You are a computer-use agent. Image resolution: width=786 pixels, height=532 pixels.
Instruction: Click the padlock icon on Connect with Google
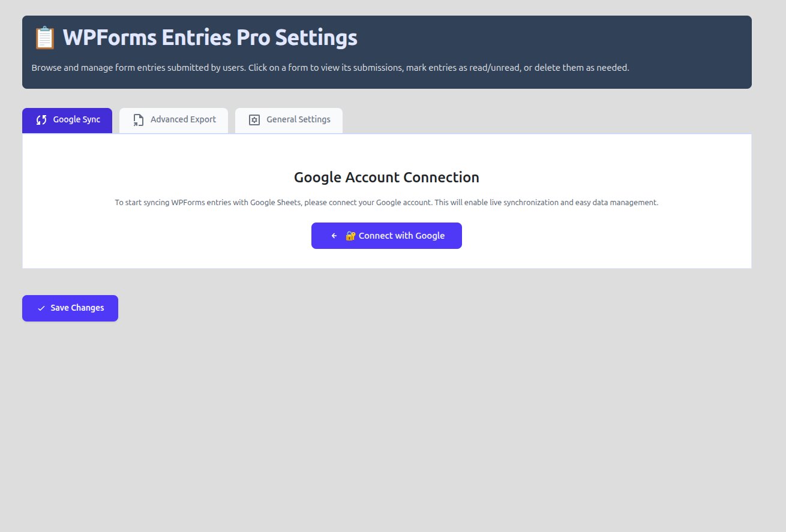point(350,236)
